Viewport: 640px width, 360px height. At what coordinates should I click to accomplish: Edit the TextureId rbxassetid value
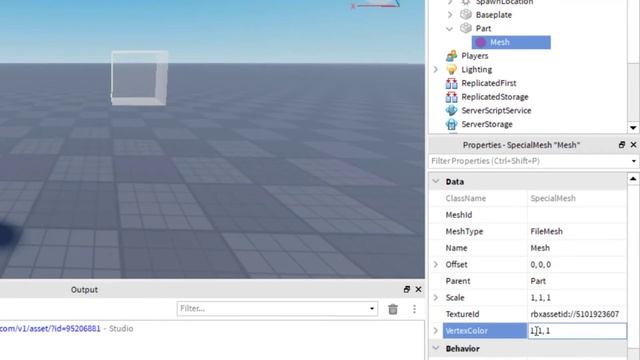(x=577, y=314)
